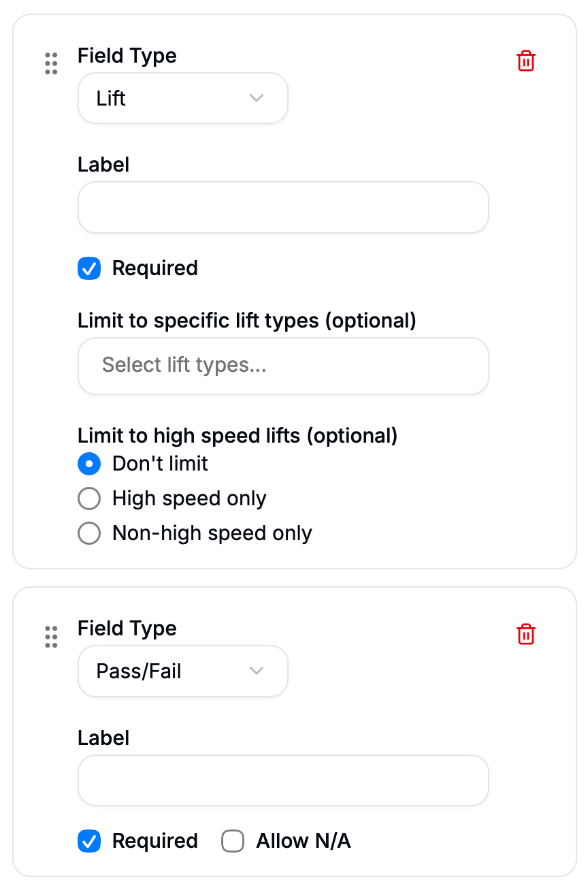Viewport: 588px width, 888px height.
Task: Open the Field Type dropdown showing Pass/Fail
Action: tap(182, 671)
